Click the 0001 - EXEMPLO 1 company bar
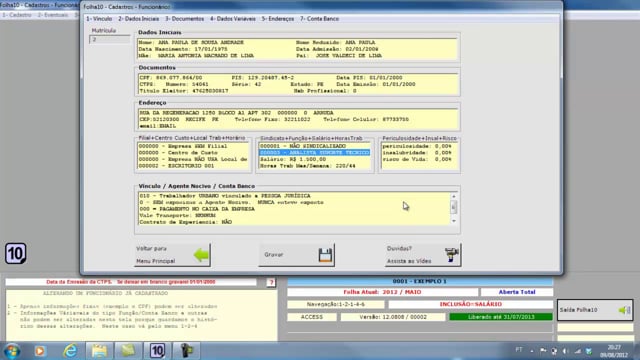This screenshot has width=640, height=360. click(420, 281)
